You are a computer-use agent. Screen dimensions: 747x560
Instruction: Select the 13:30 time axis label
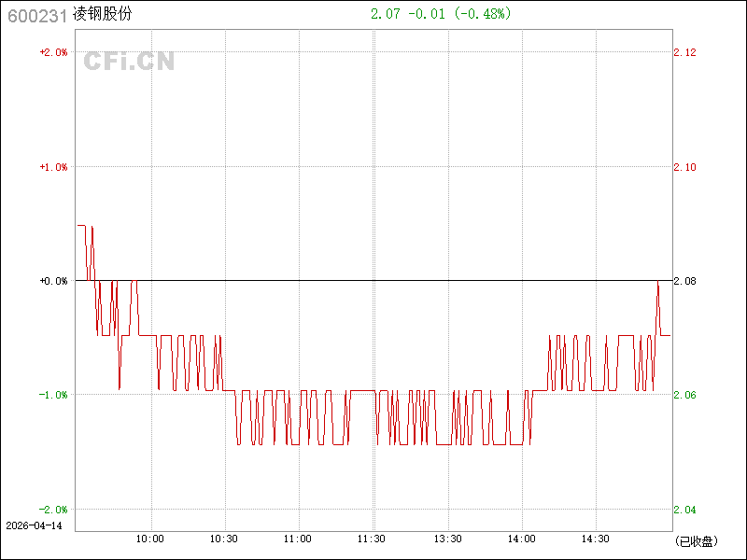(447, 539)
